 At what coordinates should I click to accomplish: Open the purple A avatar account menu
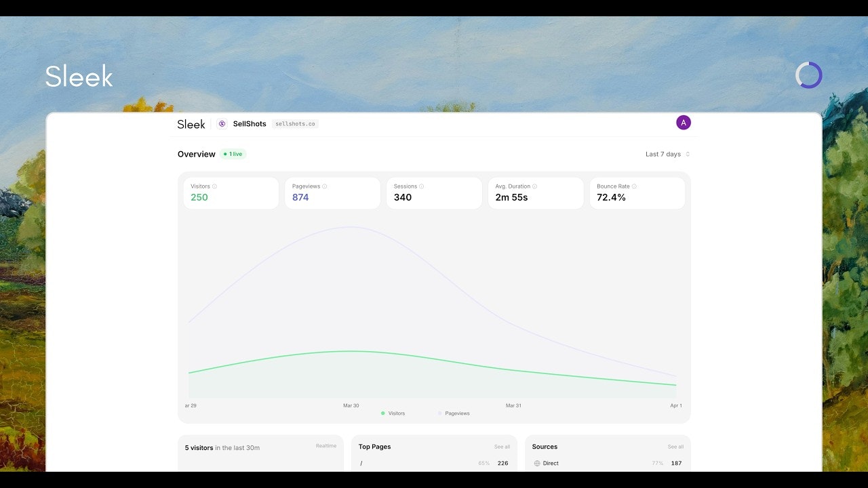click(684, 123)
